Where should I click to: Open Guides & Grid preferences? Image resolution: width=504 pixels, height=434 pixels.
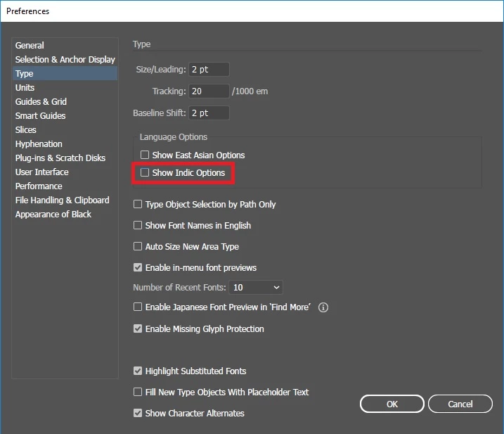coord(65,102)
